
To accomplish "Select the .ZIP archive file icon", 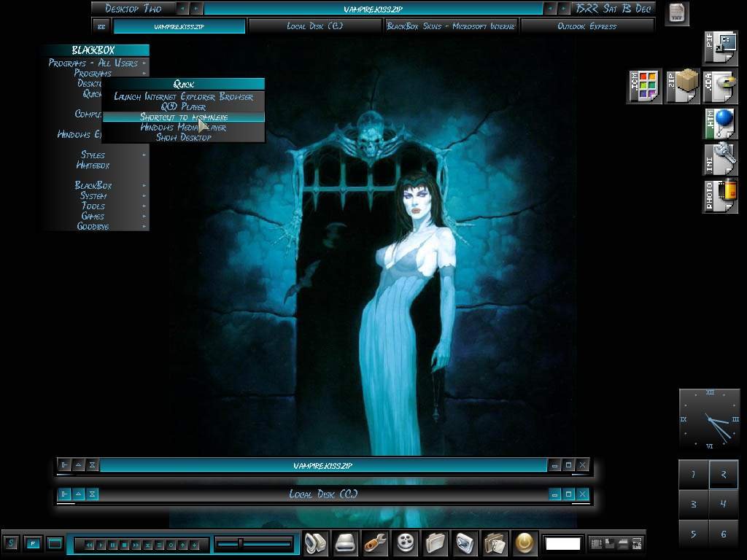I will point(682,86).
